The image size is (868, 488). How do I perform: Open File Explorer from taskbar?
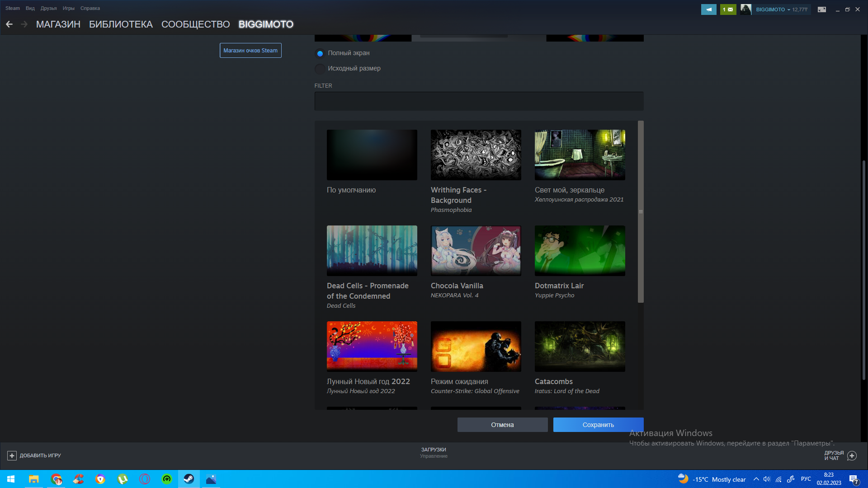[x=34, y=479]
